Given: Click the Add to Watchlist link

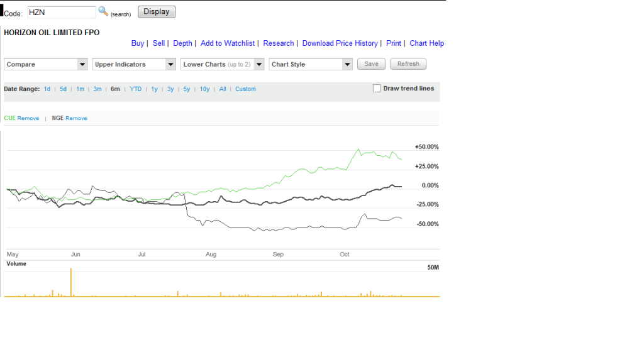Looking at the screenshot, I should [228, 43].
